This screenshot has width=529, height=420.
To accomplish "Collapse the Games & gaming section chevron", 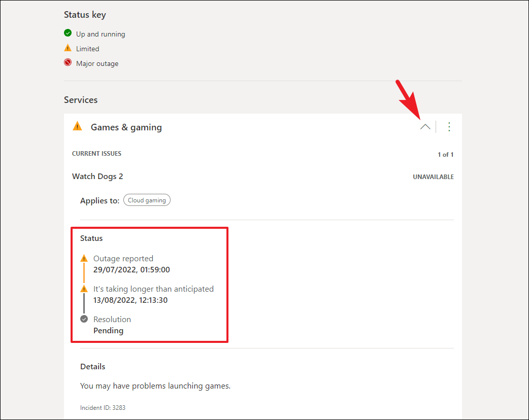I will pos(425,127).
